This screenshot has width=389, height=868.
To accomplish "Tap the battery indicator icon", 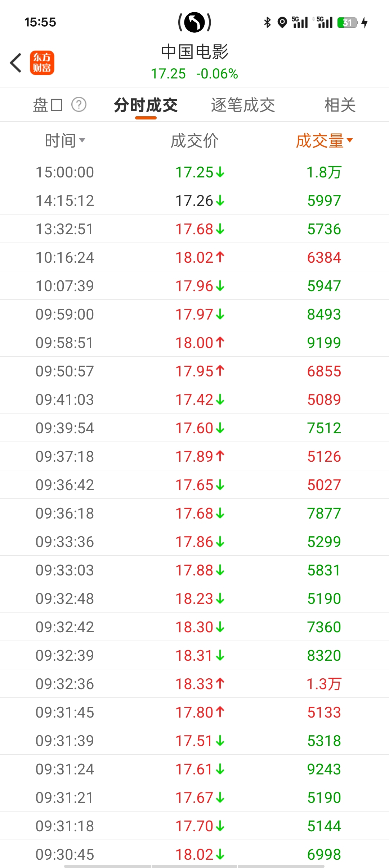I will [x=347, y=23].
